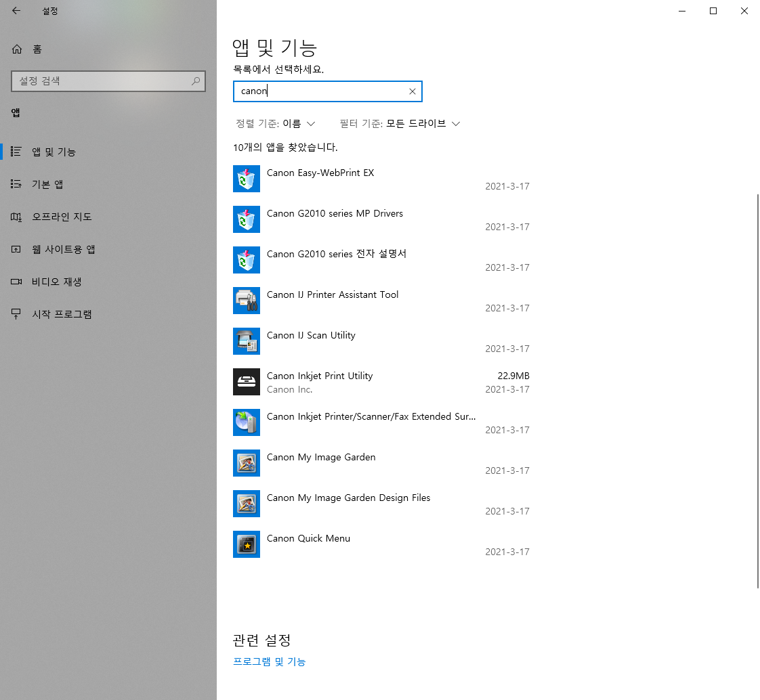This screenshot has width=760, height=700.
Task: Select Canon Inkjet Printer/Scanner/Fax Extended Sur... text
Action: tap(371, 416)
